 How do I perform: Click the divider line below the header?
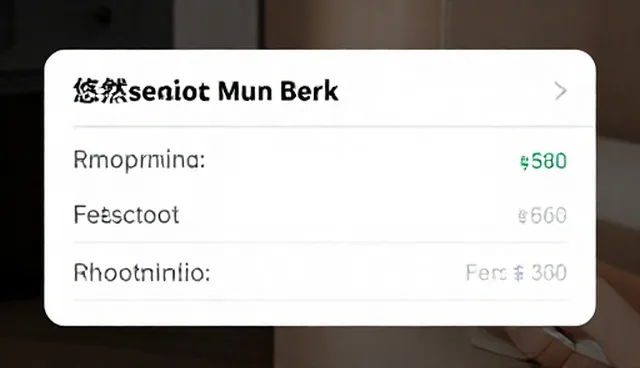pyautogui.click(x=332, y=126)
